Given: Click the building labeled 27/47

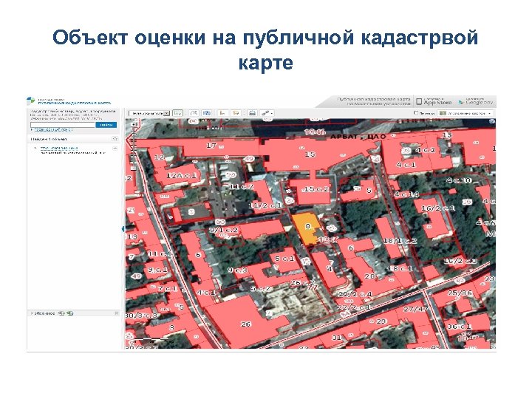Looking at the screenshot, I should click(416, 310).
